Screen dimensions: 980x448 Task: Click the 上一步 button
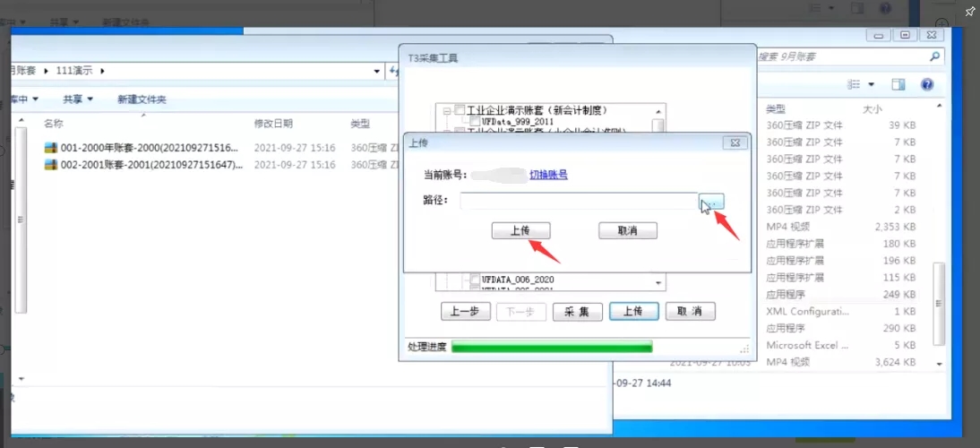coord(465,312)
